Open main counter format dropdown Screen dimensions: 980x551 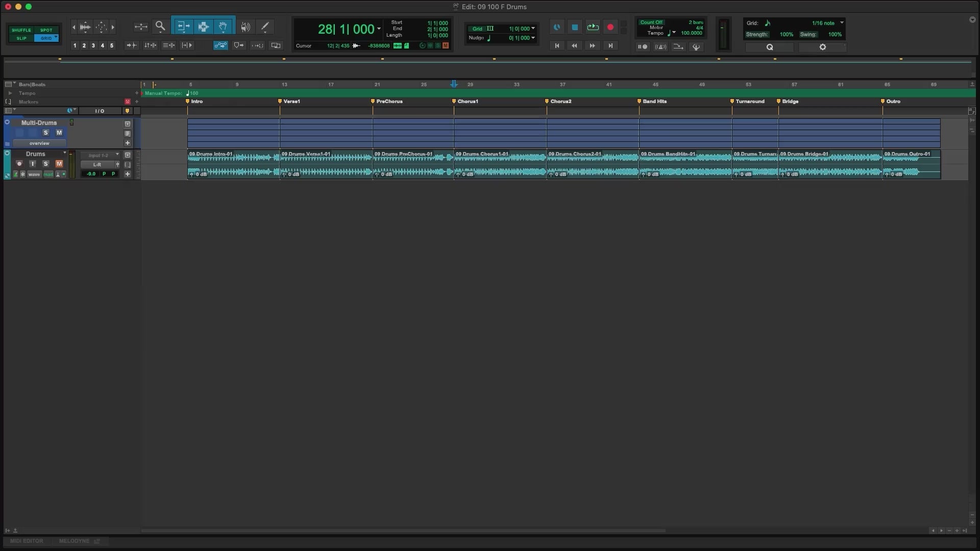[x=379, y=29]
